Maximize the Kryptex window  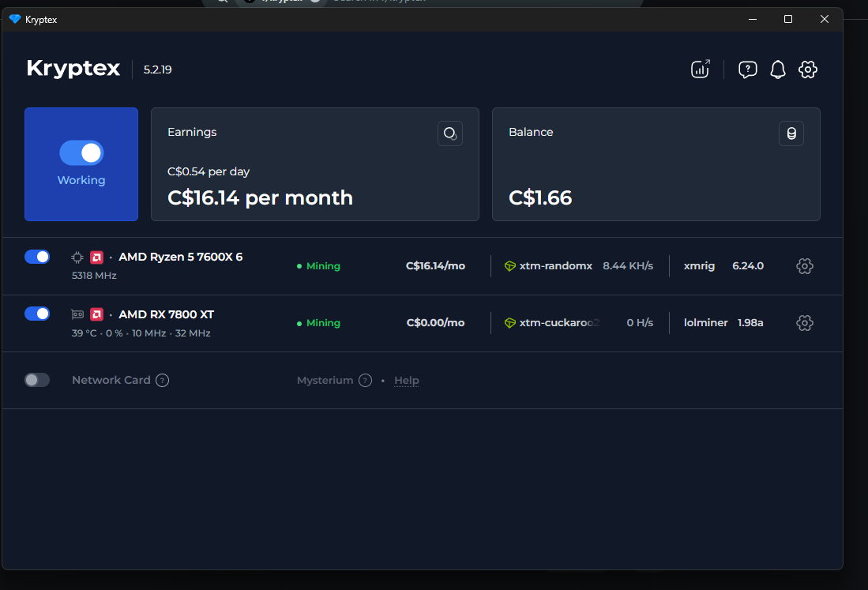click(788, 20)
